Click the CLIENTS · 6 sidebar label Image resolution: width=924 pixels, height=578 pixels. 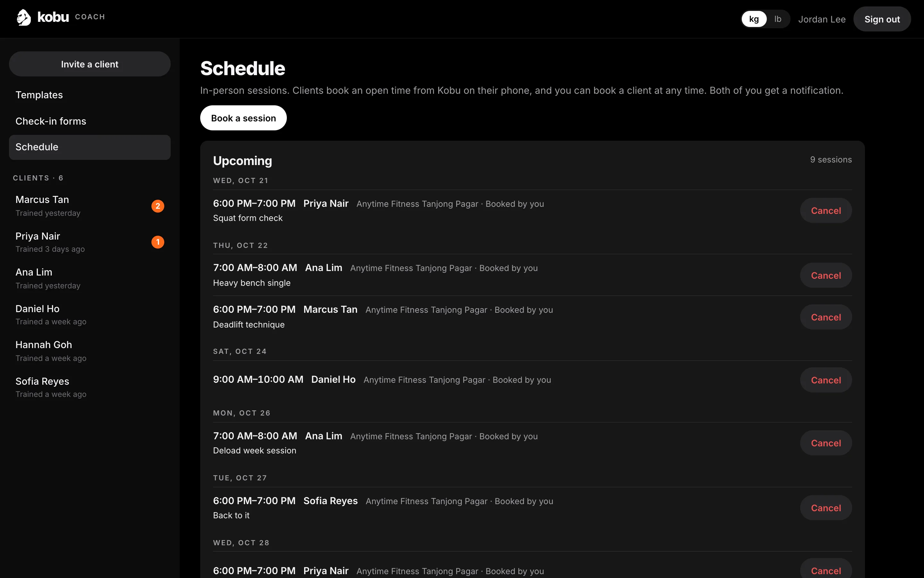coord(38,178)
